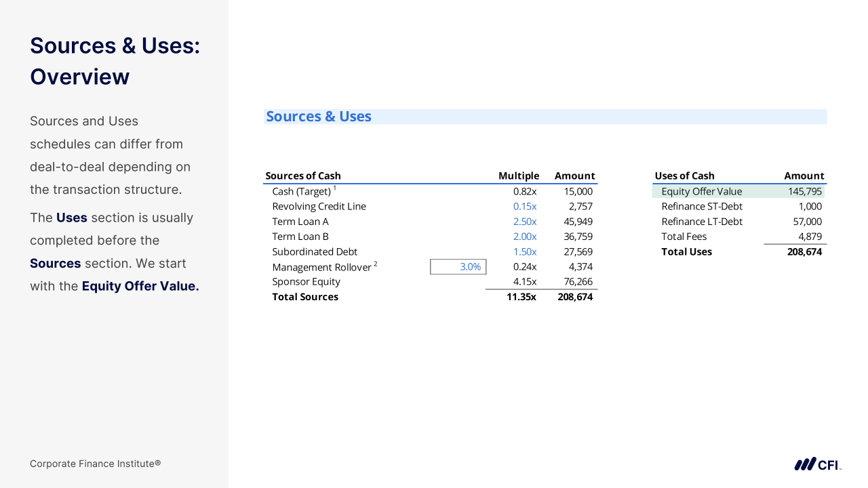Click the Sponsor Equity amount 76,266

coord(578,282)
